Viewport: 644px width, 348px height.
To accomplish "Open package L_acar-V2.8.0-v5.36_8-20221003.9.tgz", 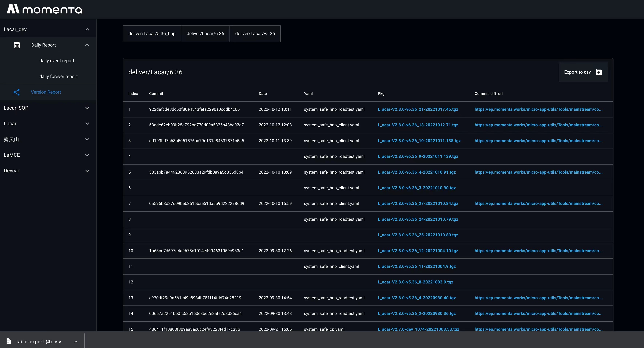I will click(415, 282).
